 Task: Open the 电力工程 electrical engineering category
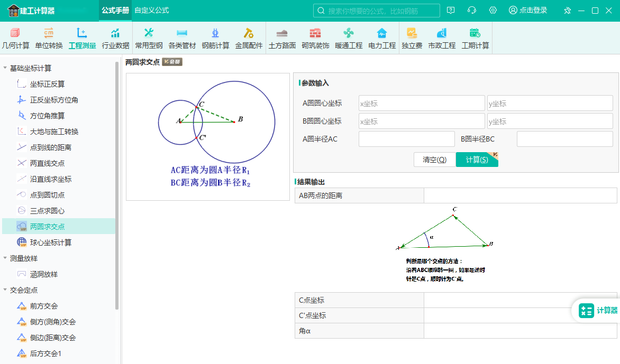click(382, 38)
